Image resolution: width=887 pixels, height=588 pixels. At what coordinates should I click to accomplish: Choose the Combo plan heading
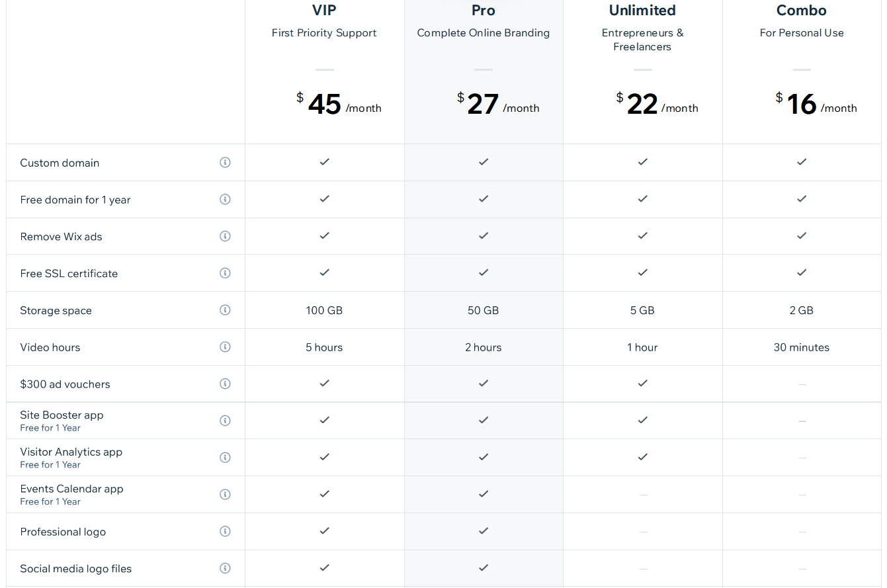pos(802,11)
